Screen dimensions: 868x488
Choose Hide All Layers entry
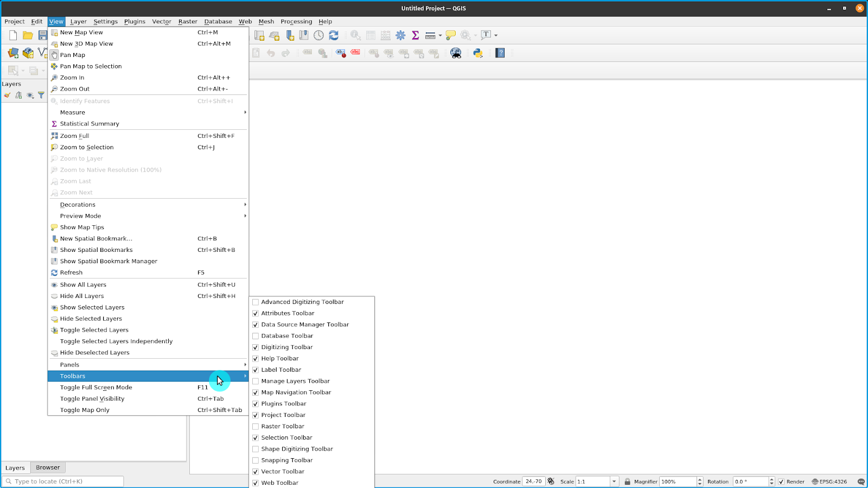[x=148, y=296]
